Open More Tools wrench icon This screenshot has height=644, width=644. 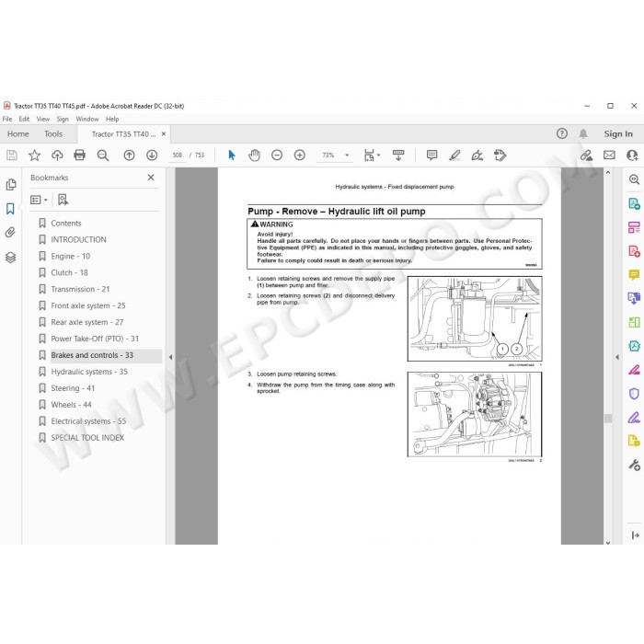(634, 465)
